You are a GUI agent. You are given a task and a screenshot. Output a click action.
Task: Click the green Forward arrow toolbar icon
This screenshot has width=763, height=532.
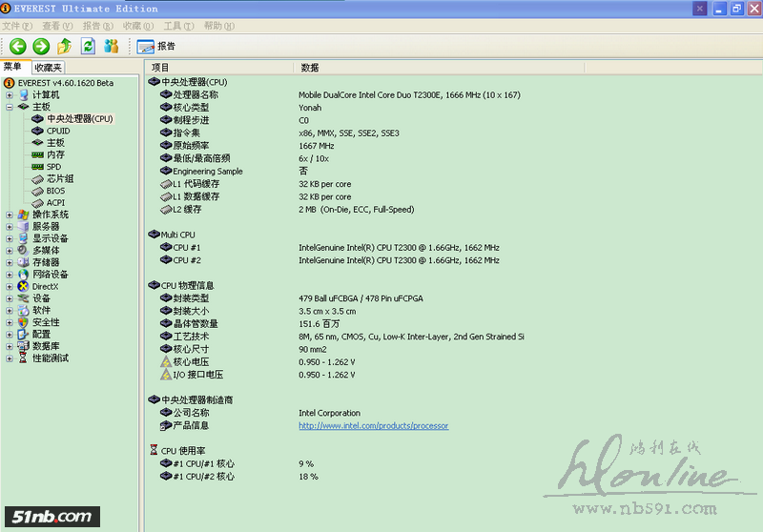[41, 46]
